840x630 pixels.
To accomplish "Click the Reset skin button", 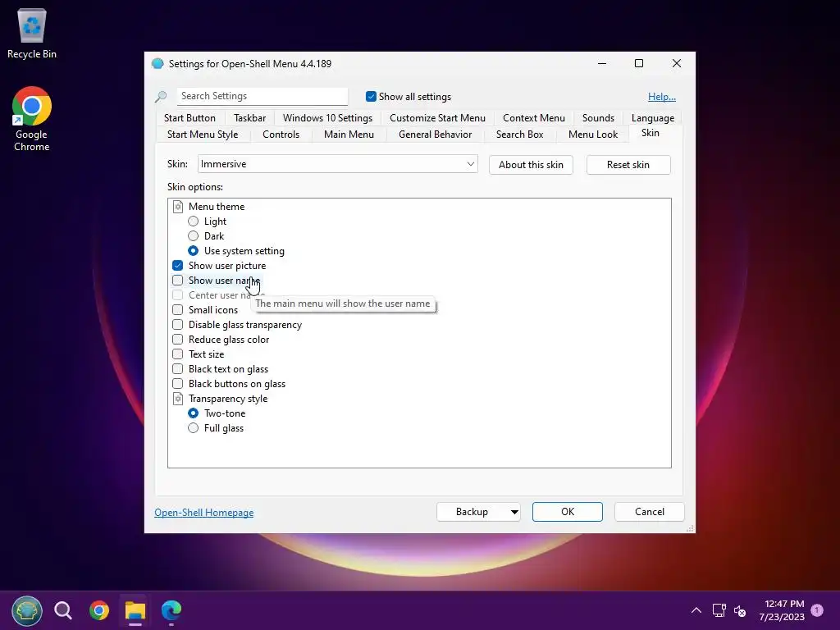I will point(628,165).
